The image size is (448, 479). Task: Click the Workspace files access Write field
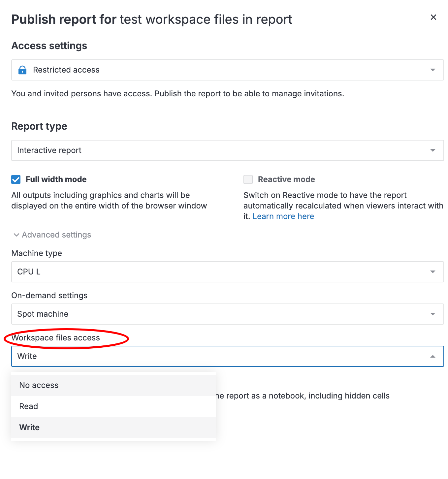pyautogui.click(x=218, y=356)
